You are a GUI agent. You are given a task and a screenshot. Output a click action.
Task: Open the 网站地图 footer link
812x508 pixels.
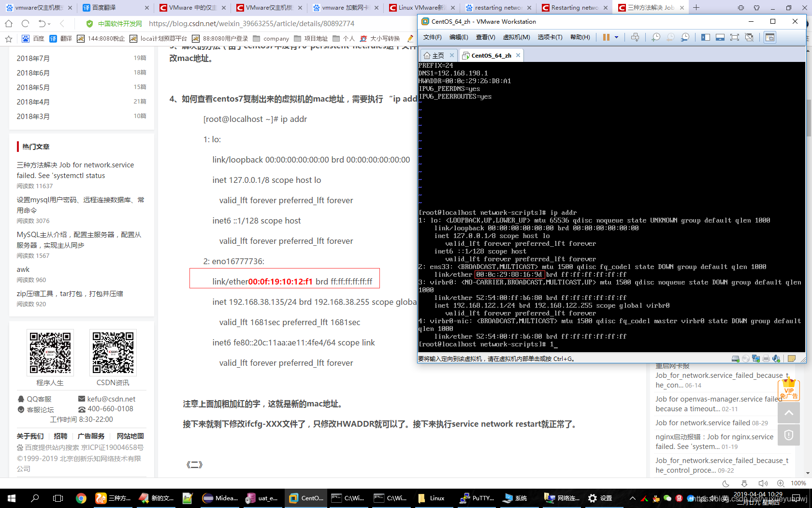click(130, 436)
